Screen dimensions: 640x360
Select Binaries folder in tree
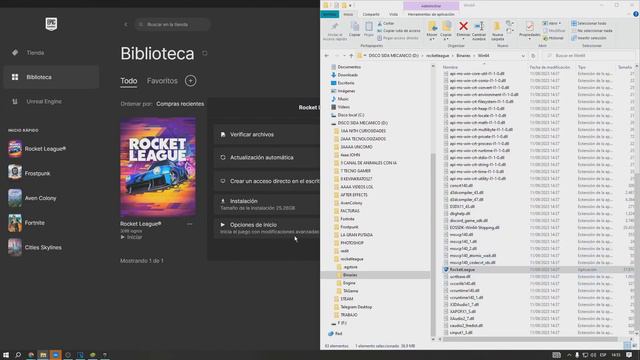pos(349,275)
